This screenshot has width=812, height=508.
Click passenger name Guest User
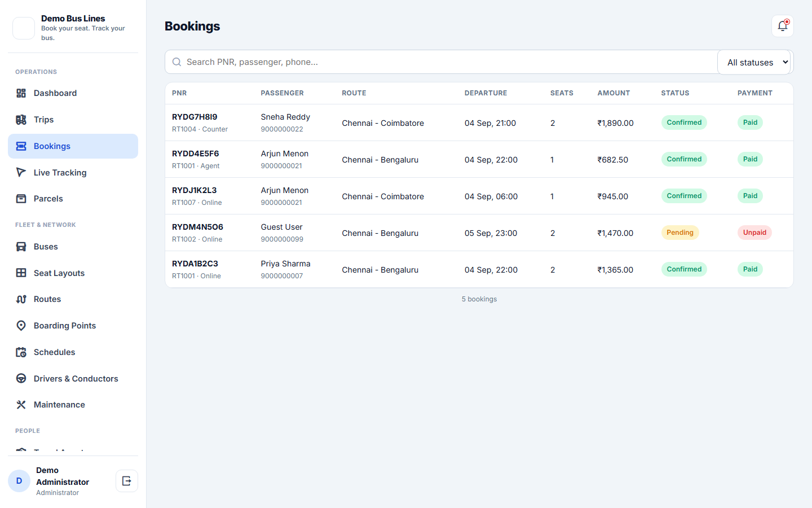click(281, 227)
